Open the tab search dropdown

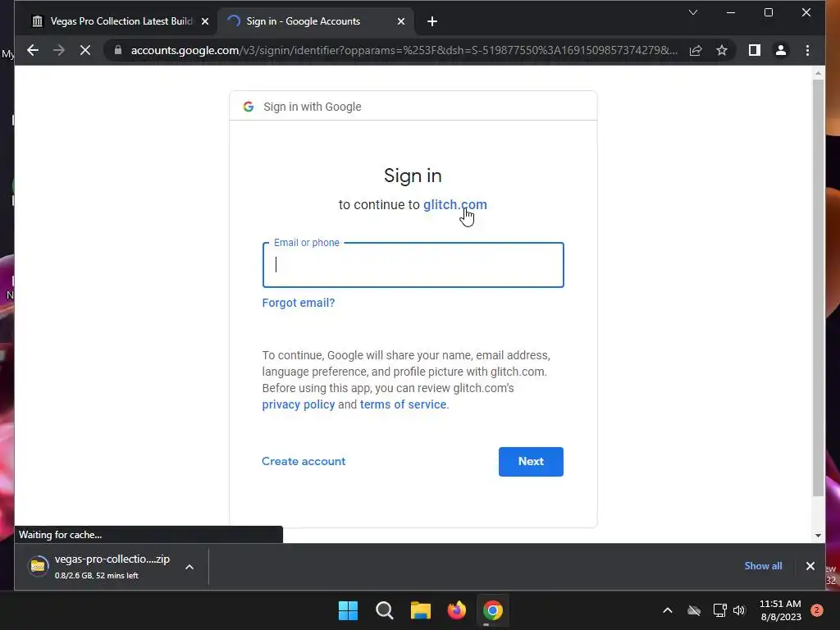pyautogui.click(x=692, y=12)
